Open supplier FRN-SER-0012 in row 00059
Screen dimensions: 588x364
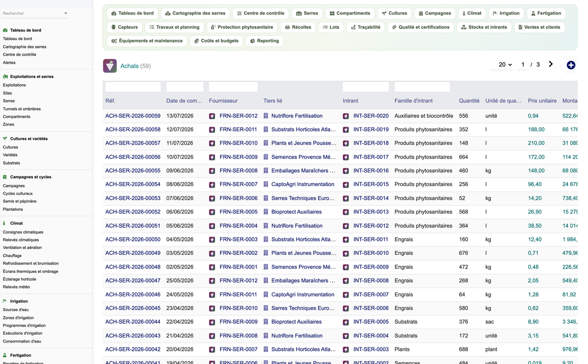pos(238,116)
